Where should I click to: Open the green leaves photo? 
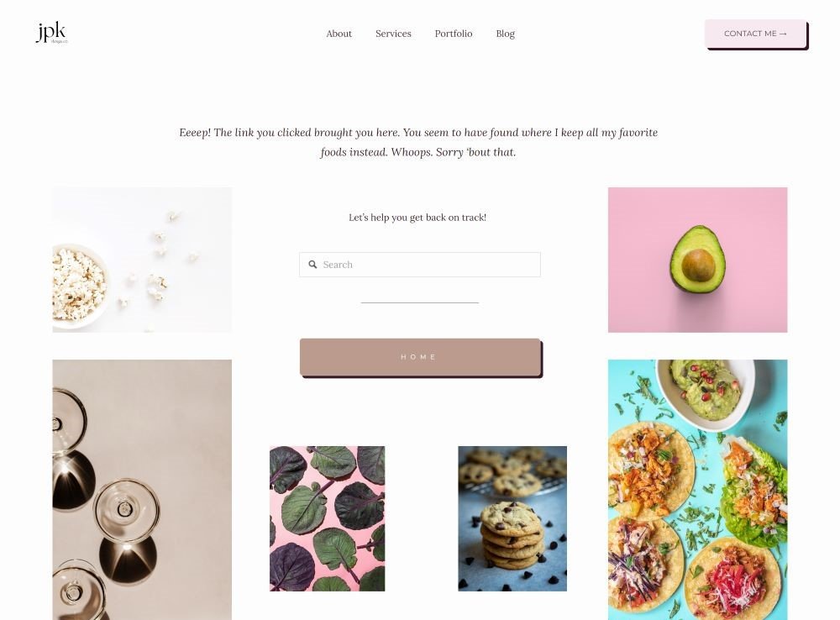[x=328, y=518]
